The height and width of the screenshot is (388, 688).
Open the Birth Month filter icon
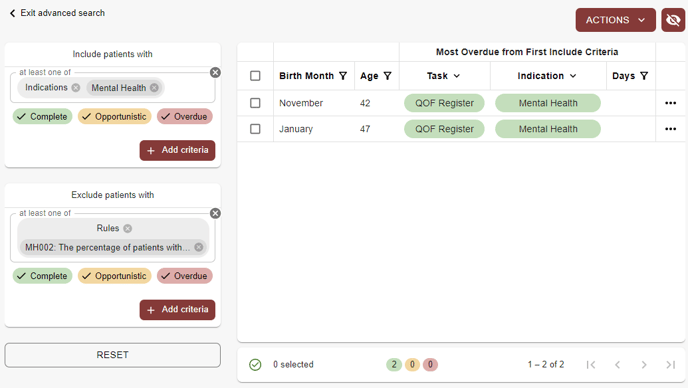pyautogui.click(x=343, y=76)
